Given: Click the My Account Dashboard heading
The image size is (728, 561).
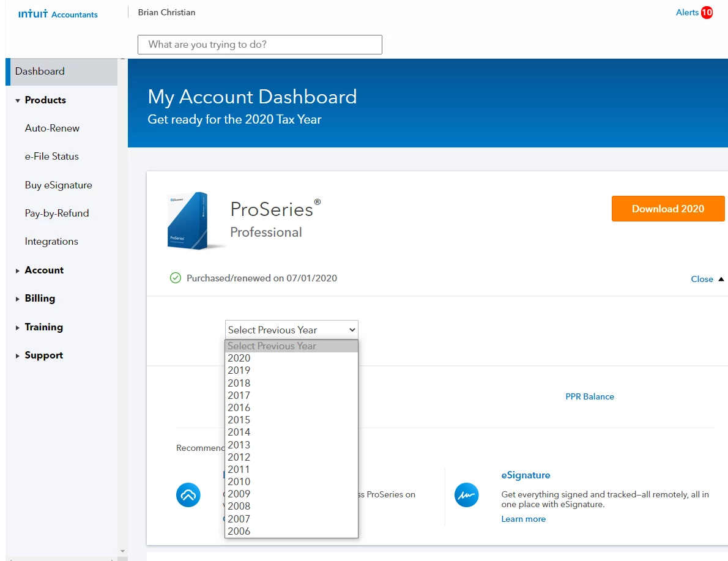Looking at the screenshot, I should [x=252, y=97].
